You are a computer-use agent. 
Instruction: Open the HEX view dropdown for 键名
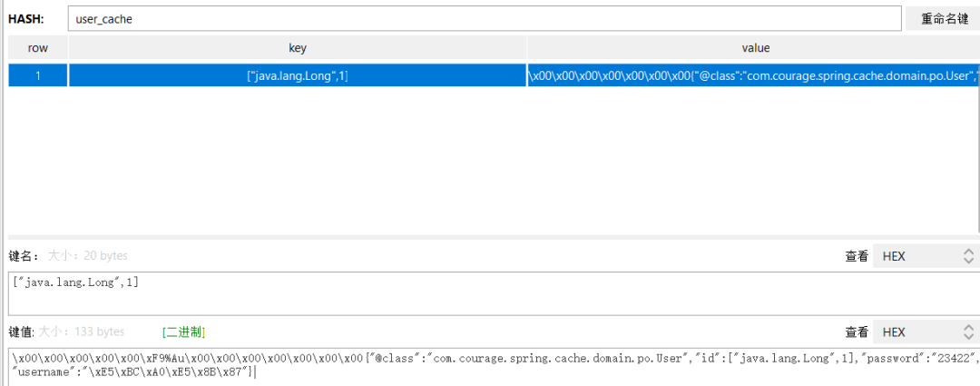pyautogui.click(x=927, y=256)
